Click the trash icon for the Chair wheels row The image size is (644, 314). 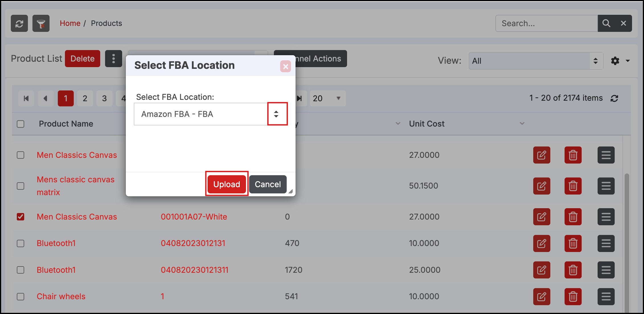(x=573, y=297)
